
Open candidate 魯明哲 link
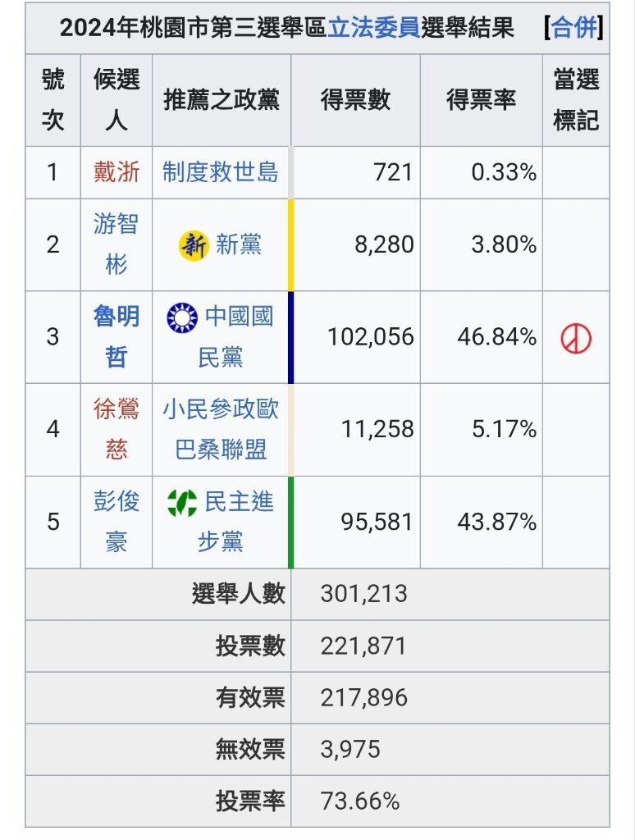[x=116, y=337]
